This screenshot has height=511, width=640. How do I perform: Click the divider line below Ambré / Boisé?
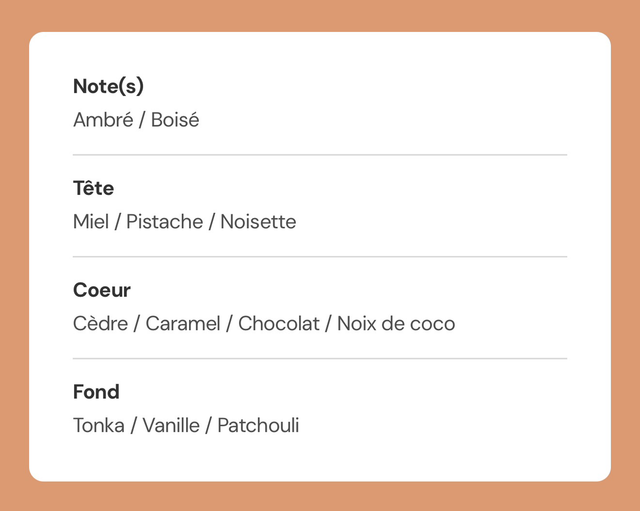320,155
